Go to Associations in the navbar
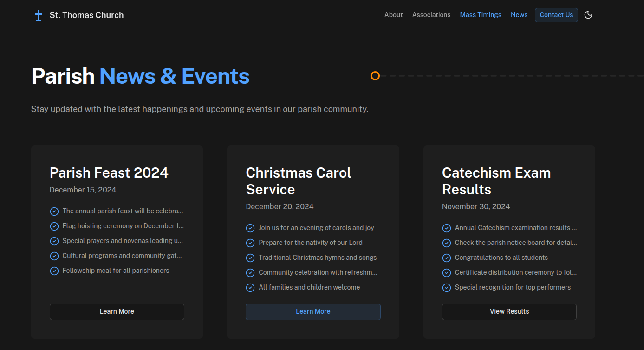 pos(431,15)
